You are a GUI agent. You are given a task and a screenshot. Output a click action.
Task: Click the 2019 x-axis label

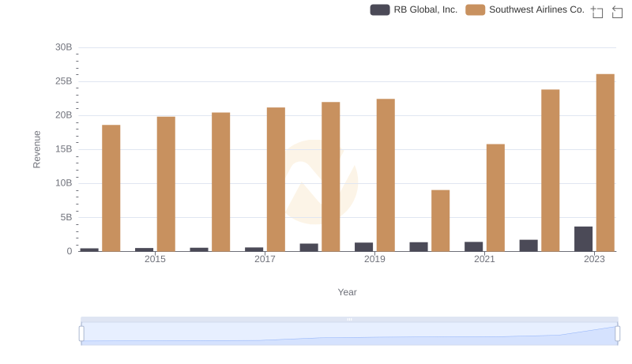coord(374,259)
